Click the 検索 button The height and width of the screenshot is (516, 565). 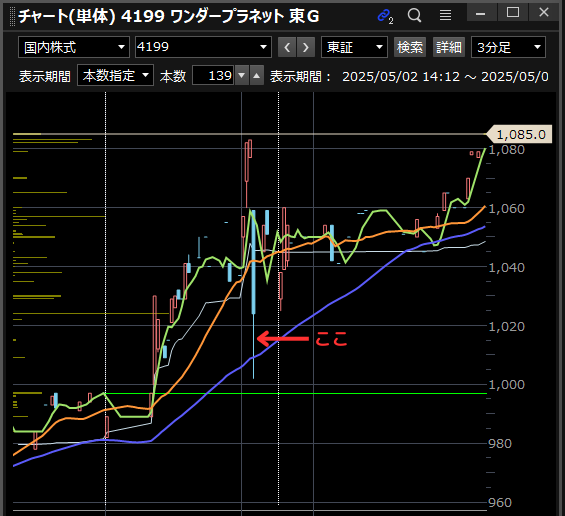[410, 47]
